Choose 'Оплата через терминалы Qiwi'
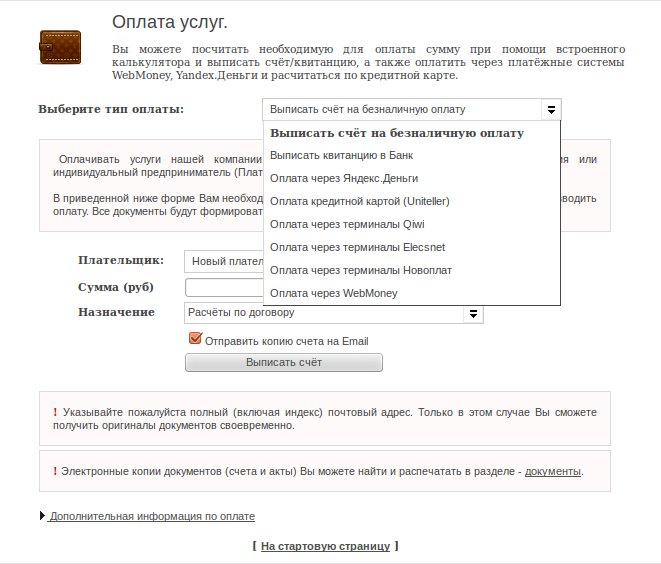 point(347,224)
